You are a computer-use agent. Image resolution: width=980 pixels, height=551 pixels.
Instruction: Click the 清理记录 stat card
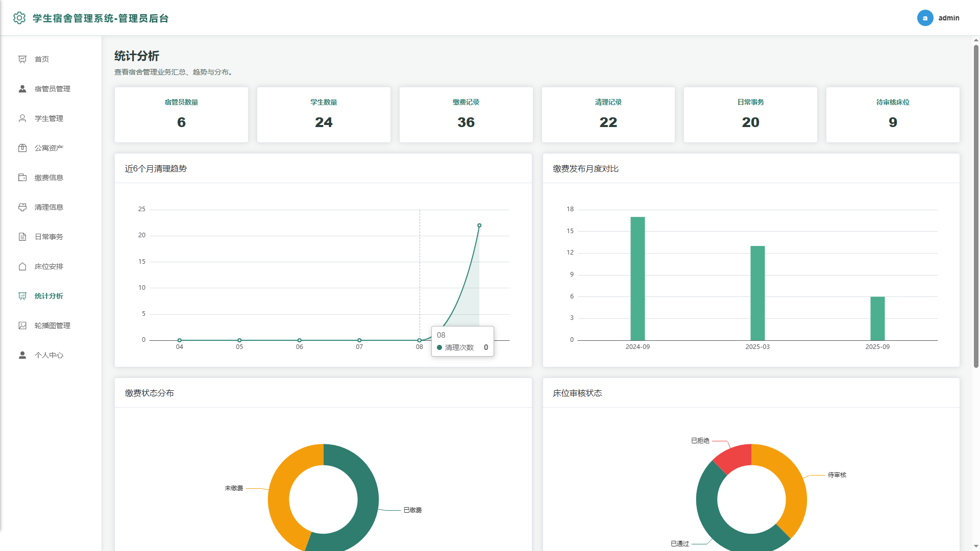(608, 115)
